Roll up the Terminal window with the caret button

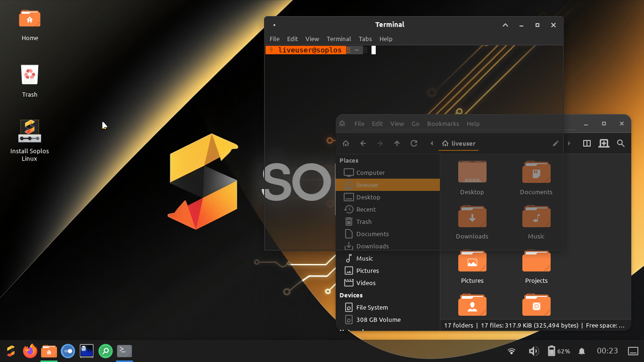tap(505, 25)
